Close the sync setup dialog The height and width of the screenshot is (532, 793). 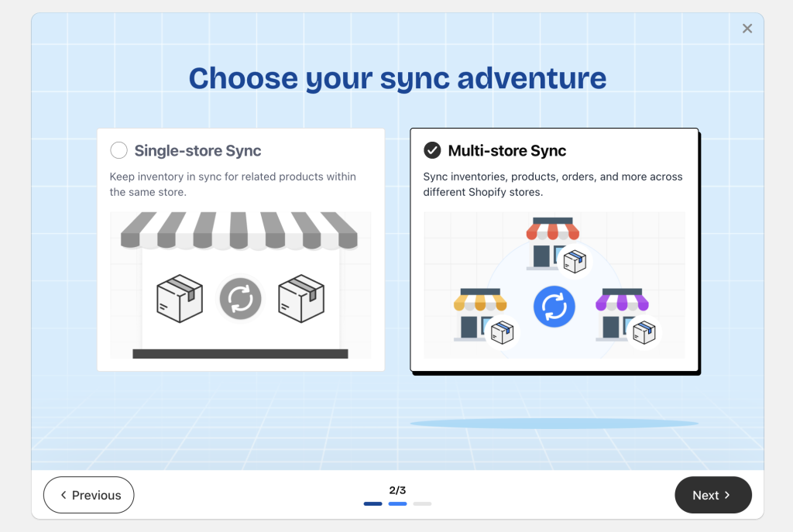(747, 29)
